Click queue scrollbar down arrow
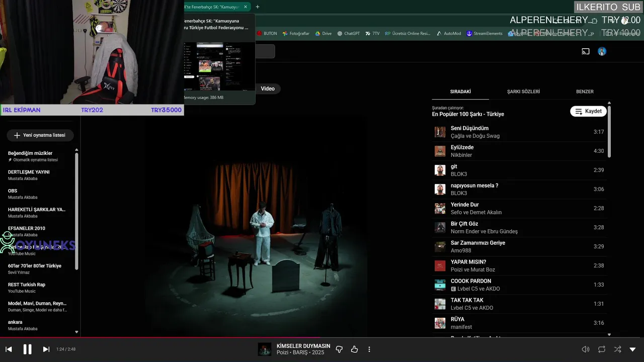 coord(609,334)
